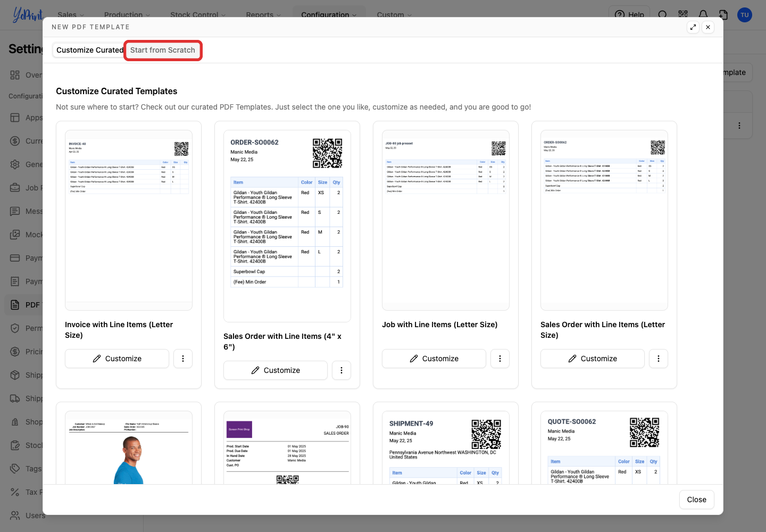Open the Sales Order 4" x 6" preview thumbnail
Image resolution: width=766 pixels, height=532 pixels.
287,226
